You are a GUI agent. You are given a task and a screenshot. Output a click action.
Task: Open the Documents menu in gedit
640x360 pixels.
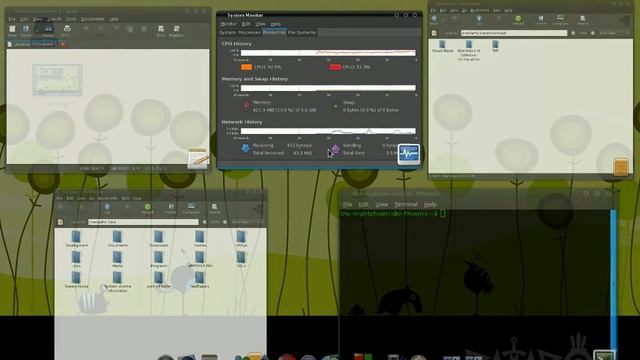pos(93,19)
